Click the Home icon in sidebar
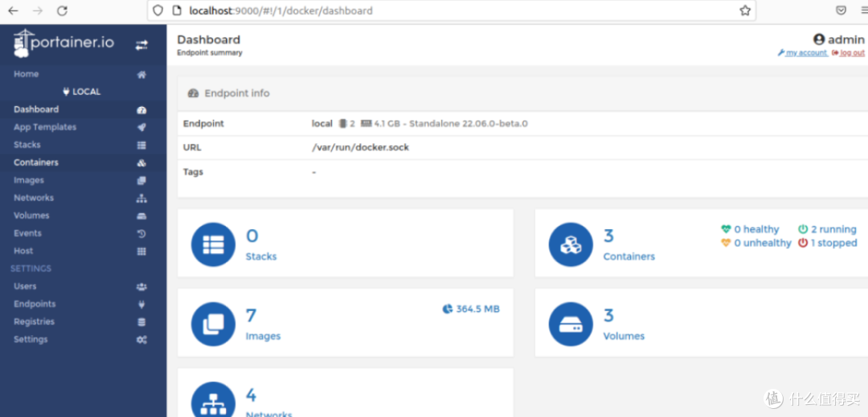This screenshot has width=868, height=417. (141, 75)
